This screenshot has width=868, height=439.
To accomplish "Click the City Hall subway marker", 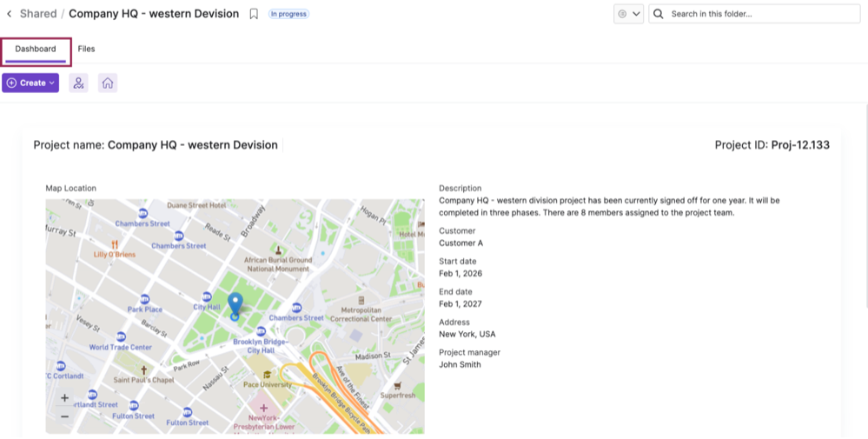I will [x=207, y=296].
